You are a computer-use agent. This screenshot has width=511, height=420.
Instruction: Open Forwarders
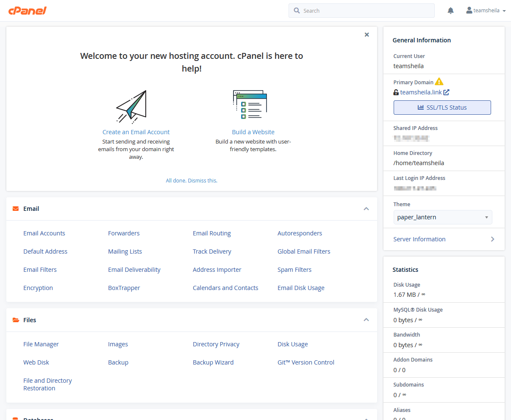124,233
